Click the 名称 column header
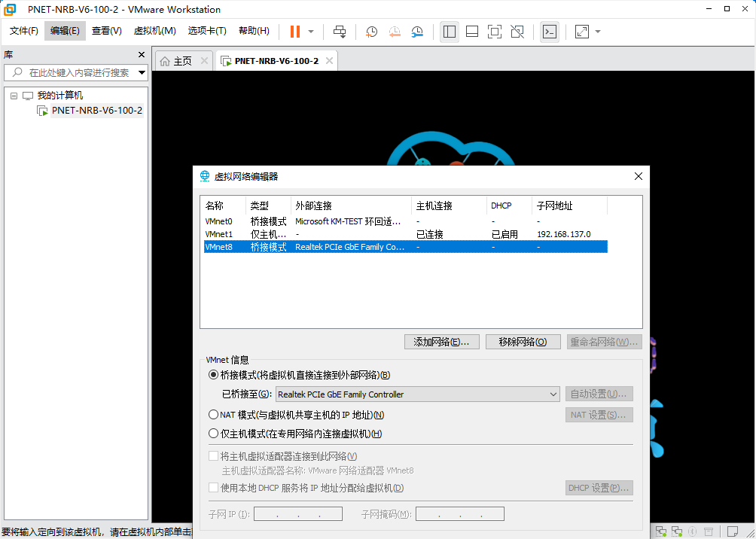The image size is (756, 539). (224, 206)
